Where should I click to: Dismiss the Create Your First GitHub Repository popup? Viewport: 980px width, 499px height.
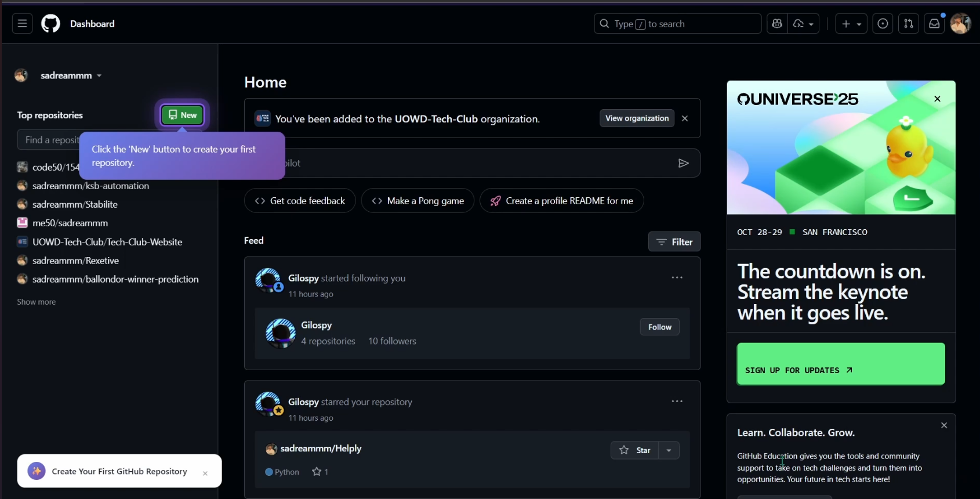coord(205,473)
